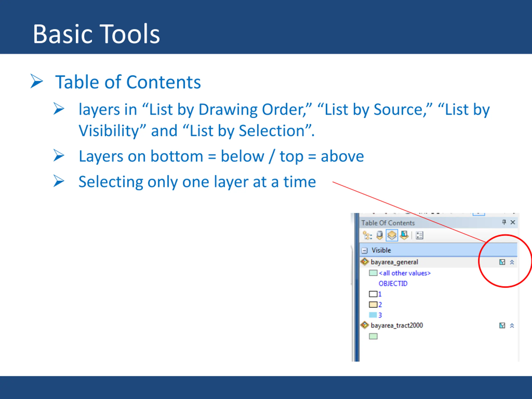
Task: Collapse bayarea_general legend with chevron
Action: [512, 262]
